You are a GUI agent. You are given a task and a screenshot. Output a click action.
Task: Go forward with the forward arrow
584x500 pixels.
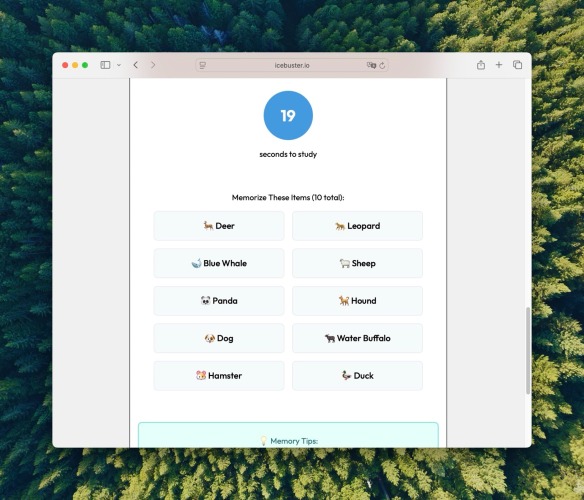(x=153, y=65)
